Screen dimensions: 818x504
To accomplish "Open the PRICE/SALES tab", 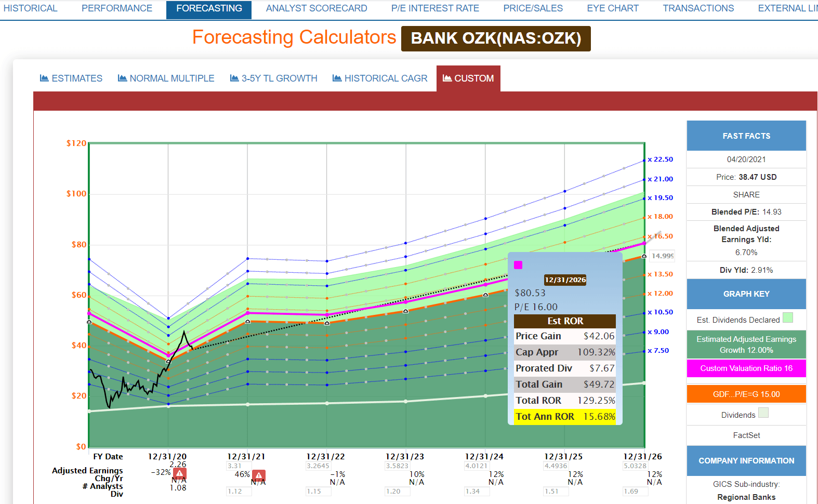I will 533,8.
